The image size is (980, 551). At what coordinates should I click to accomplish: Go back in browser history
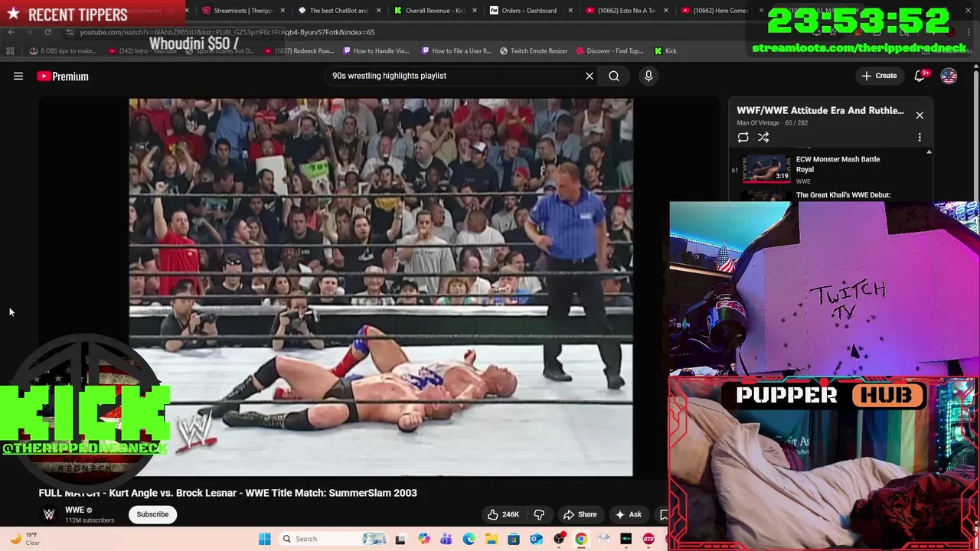coord(11,32)
